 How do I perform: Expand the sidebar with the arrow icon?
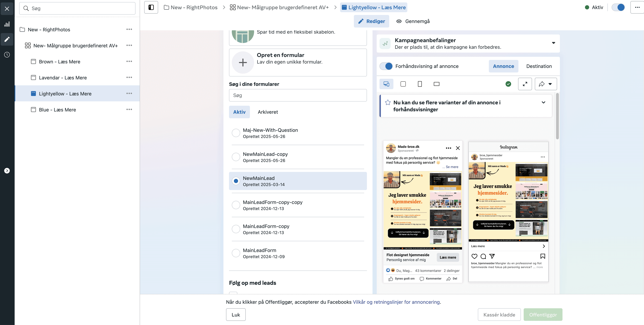pos(7,171)
